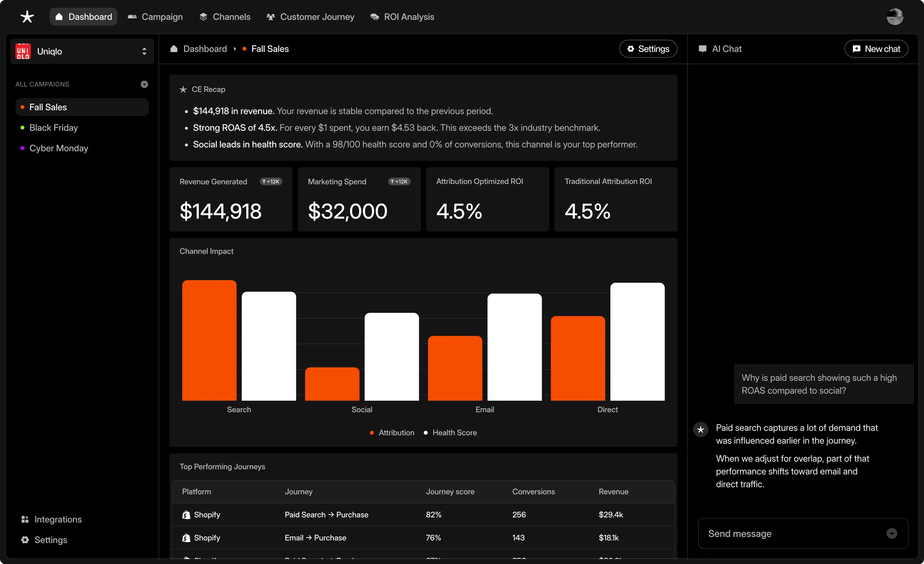Click the star logo in top-left corner
The image size is (924, 564).
tap(27, 17)
